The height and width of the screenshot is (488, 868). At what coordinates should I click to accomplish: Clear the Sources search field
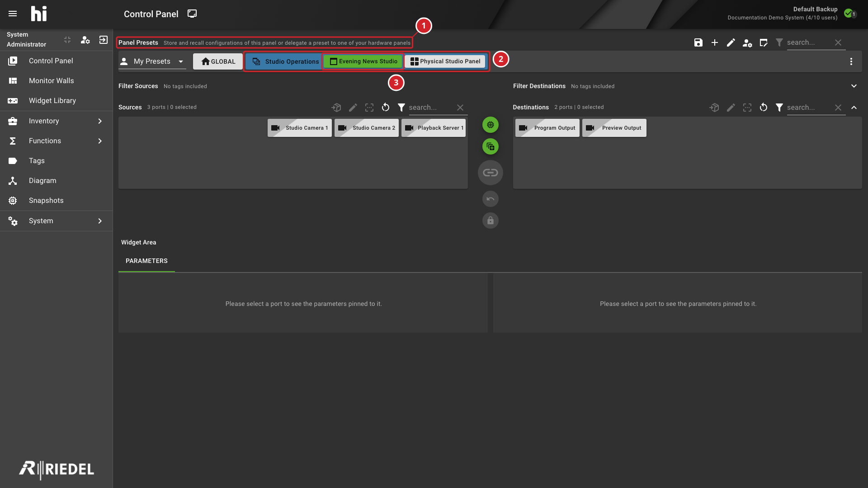(460, 108)
